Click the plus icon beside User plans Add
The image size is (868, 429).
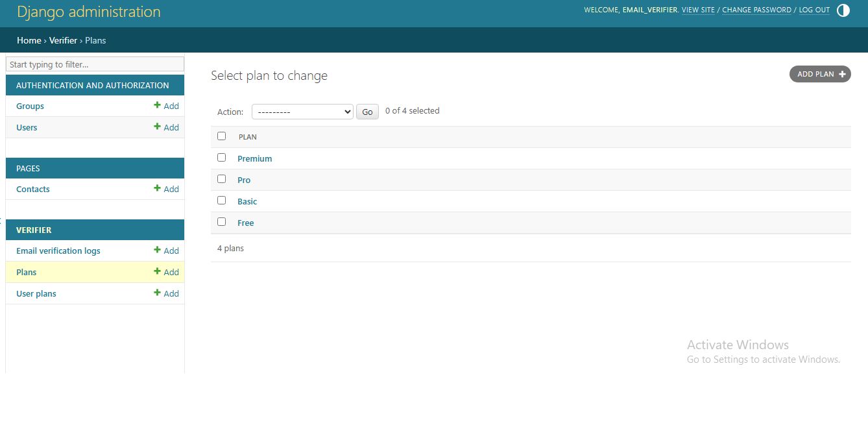[157, 293]
